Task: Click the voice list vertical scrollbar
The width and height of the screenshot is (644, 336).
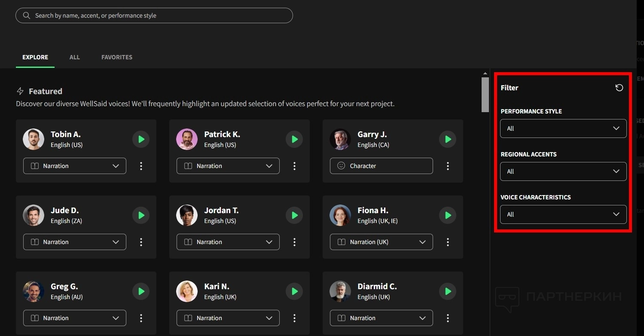Action: [485, 95]
